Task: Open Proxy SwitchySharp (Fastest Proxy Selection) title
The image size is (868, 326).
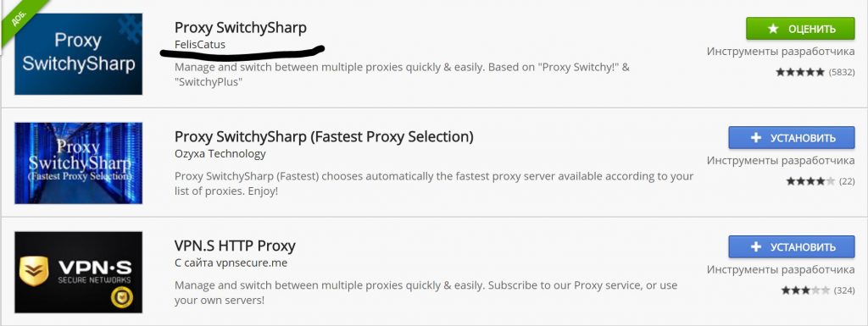Action: (x=324, y=136)
